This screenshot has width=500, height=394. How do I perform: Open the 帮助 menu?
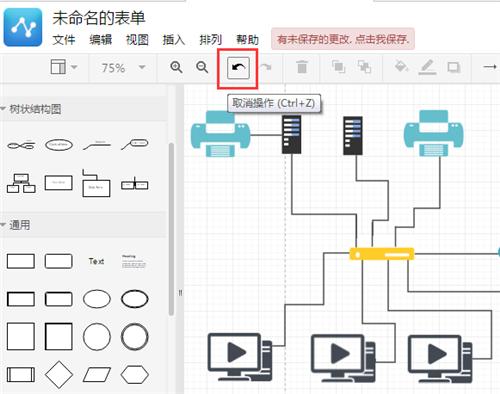tap(247, 40)
